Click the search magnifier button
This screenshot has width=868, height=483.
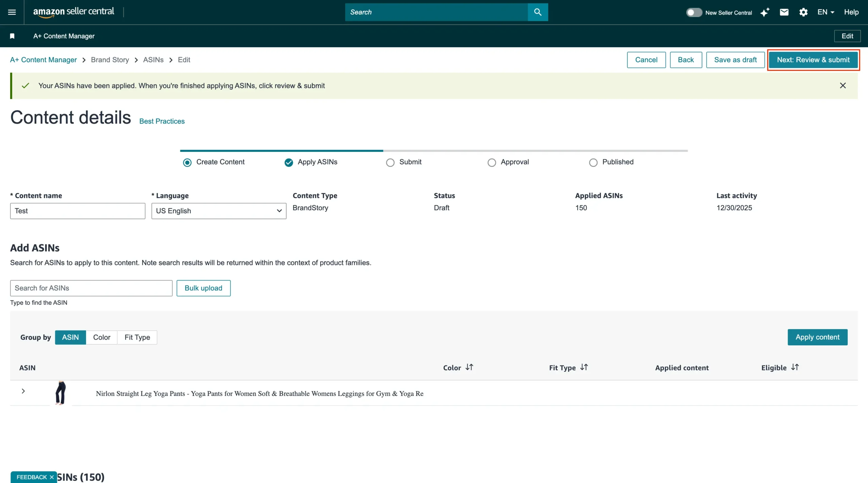coord(537,12)
